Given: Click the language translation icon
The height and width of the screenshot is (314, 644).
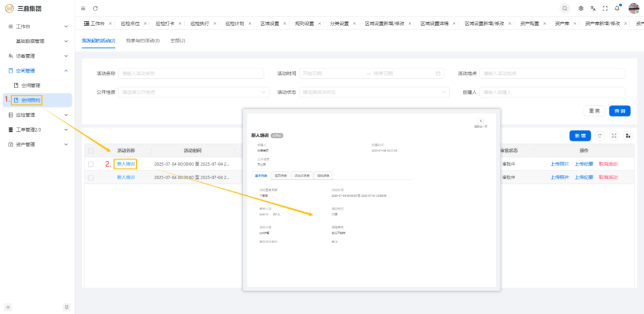Looking at the screenshot, I should point(593,8).
